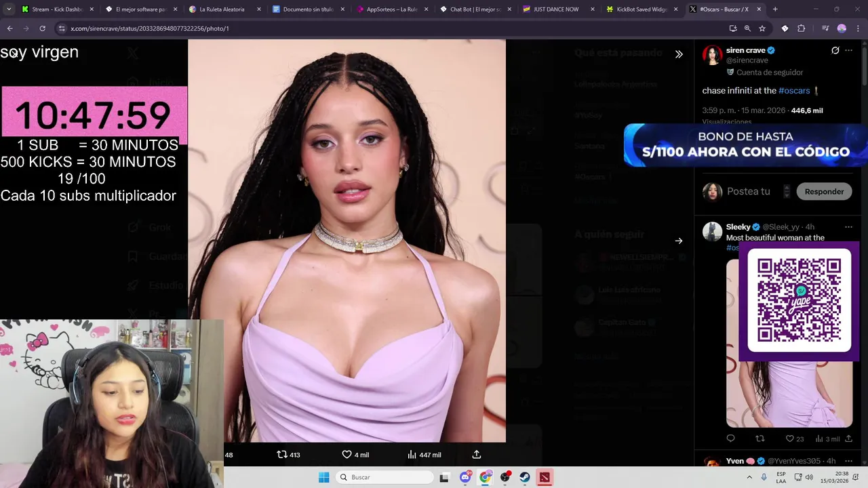The image size is (868, 488).
Task: Close the #Oscars - Buscar / X tab
Action: (759, 9)
